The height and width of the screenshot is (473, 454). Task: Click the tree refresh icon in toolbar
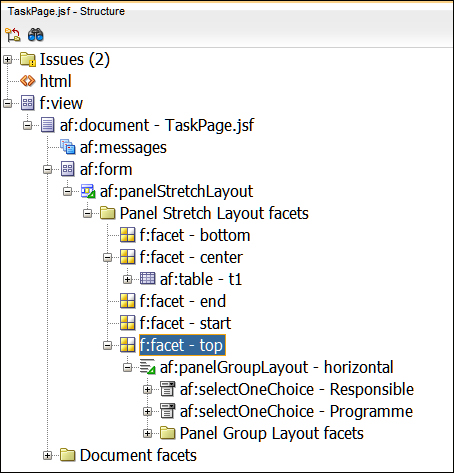pos(13,35)
